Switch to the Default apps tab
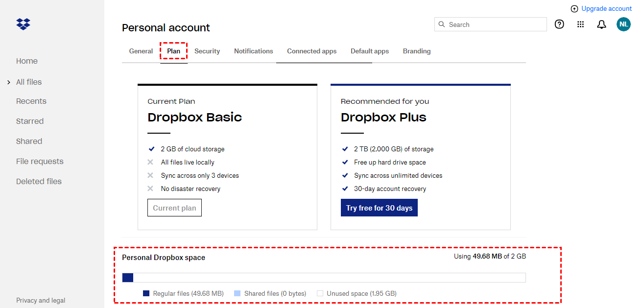 tap(370, 51)
